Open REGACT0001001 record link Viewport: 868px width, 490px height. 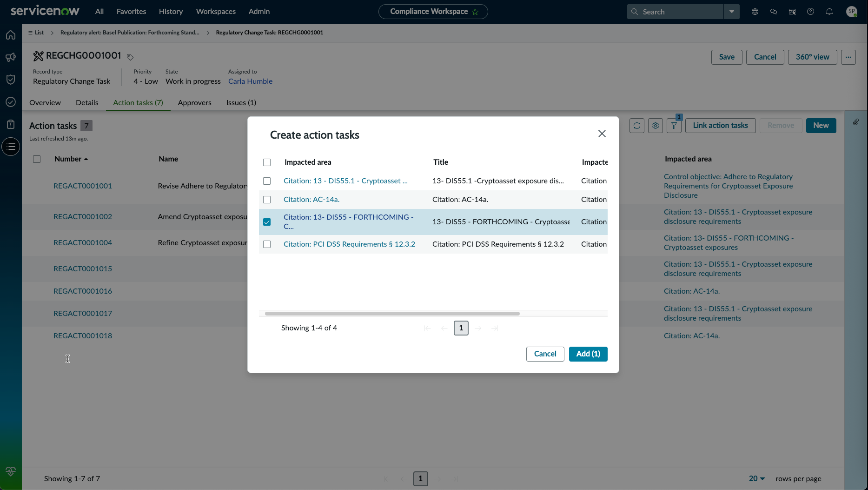(x=83, y=186)
